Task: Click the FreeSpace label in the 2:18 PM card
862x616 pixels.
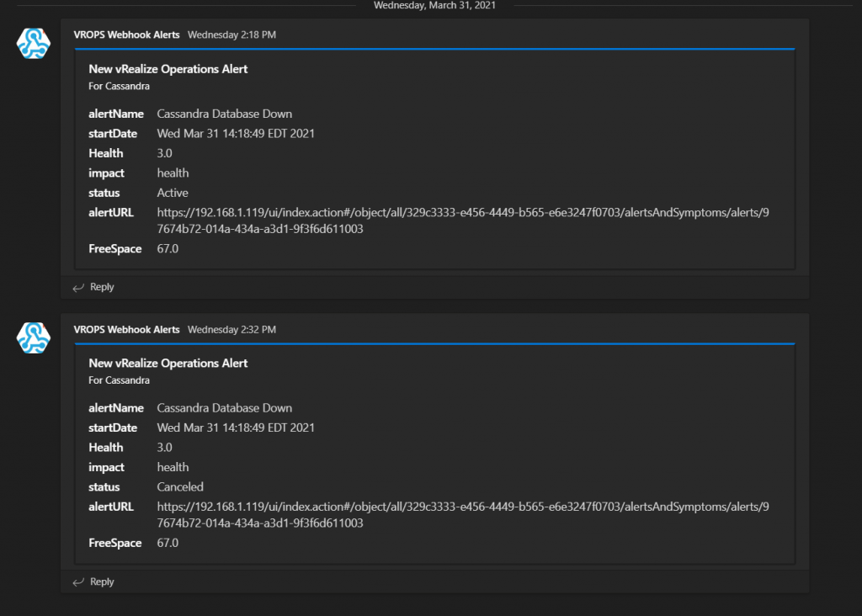Action: click(114, 249)
